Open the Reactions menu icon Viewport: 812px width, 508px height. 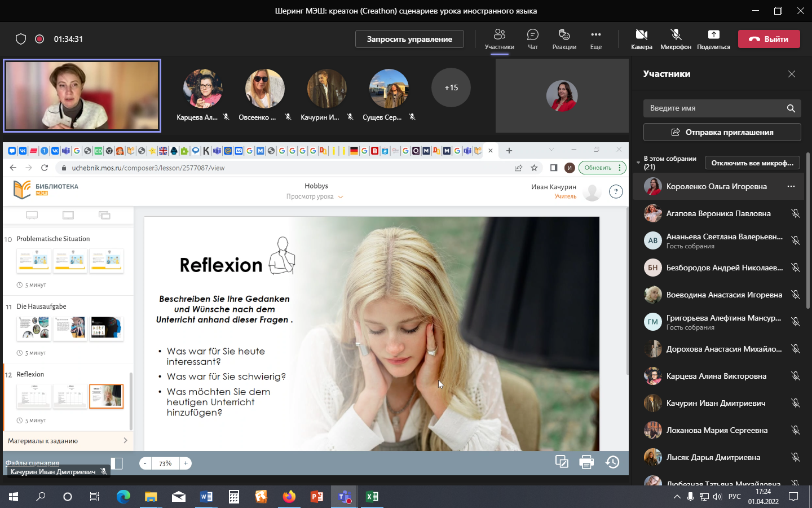(x=564, y=38)
